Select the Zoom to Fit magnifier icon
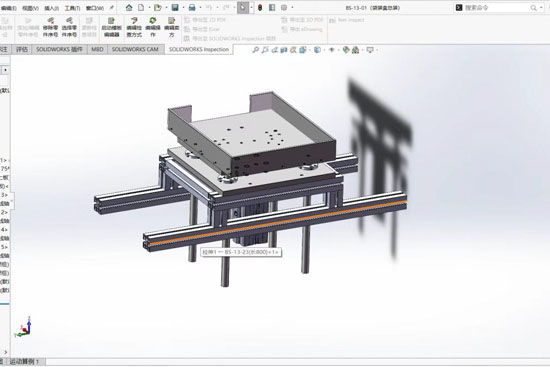The image size is (550, 367). [x=256, y=50]
